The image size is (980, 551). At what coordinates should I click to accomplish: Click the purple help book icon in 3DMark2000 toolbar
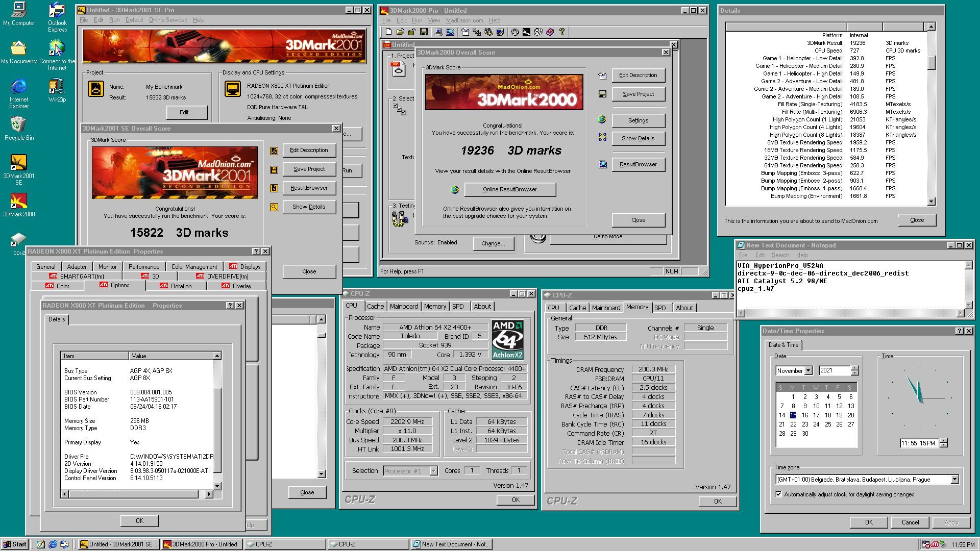click(x=550, y=32)
